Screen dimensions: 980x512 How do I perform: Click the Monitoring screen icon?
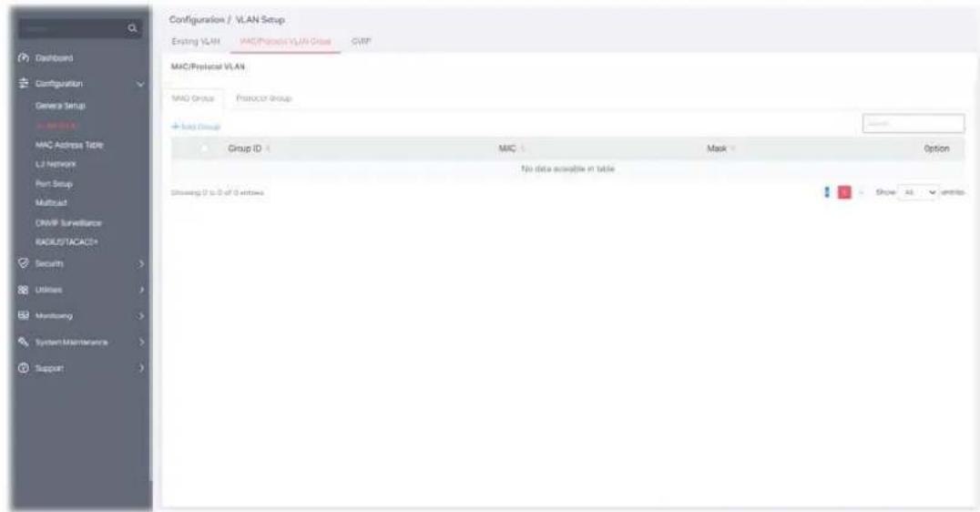point(24,316)
